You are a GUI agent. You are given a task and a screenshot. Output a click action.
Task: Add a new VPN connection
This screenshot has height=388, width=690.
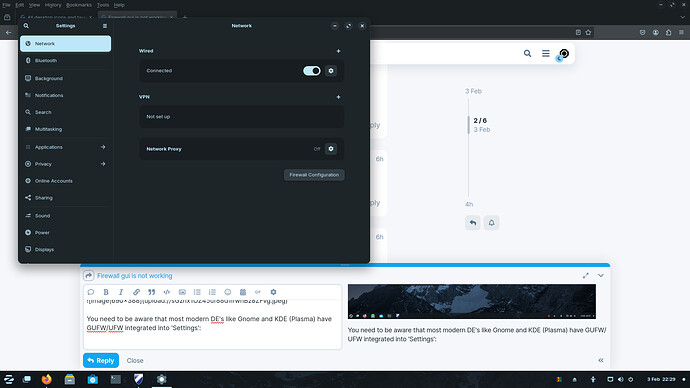338,97
